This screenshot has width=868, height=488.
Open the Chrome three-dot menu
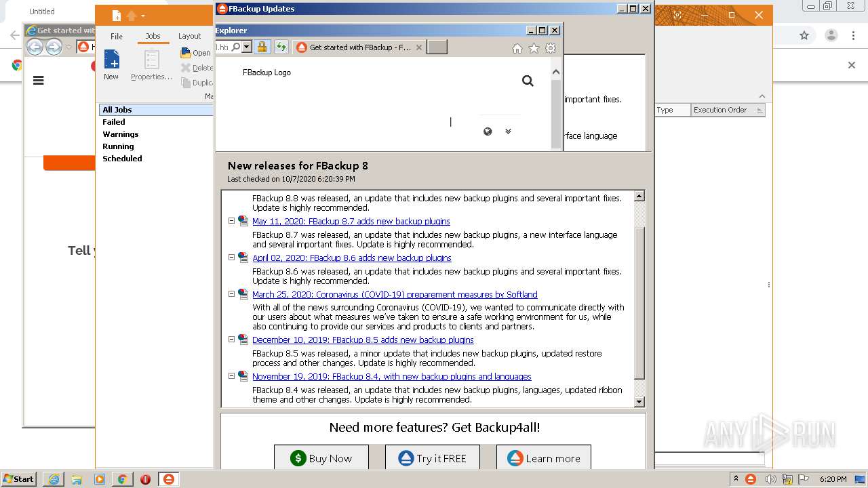pos(854,35)
